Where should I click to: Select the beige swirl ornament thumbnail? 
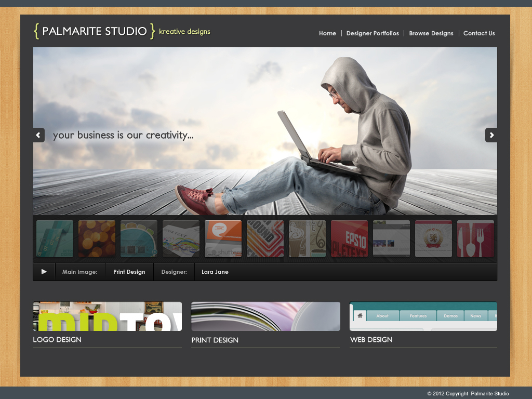(307, 238)
